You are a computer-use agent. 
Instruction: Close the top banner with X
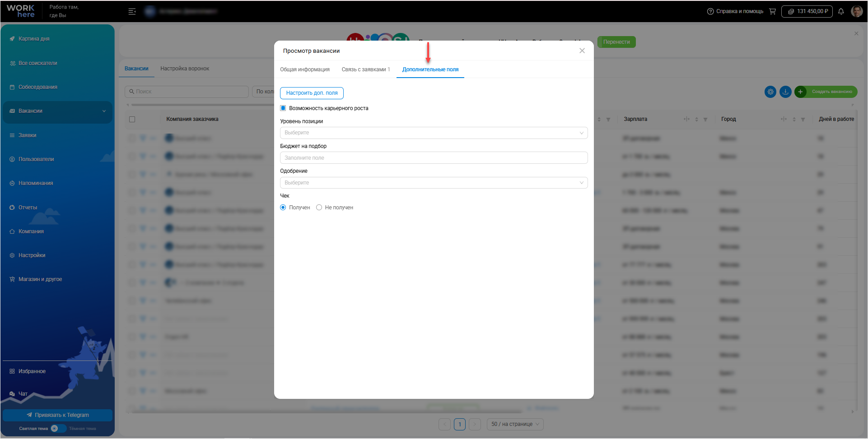pyautogui.click(x=856, y=33)
